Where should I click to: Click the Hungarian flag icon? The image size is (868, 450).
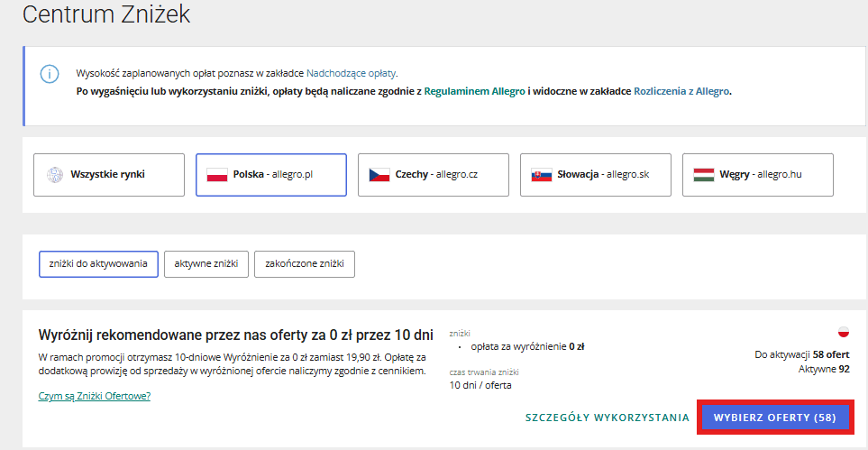pos(704,175)
